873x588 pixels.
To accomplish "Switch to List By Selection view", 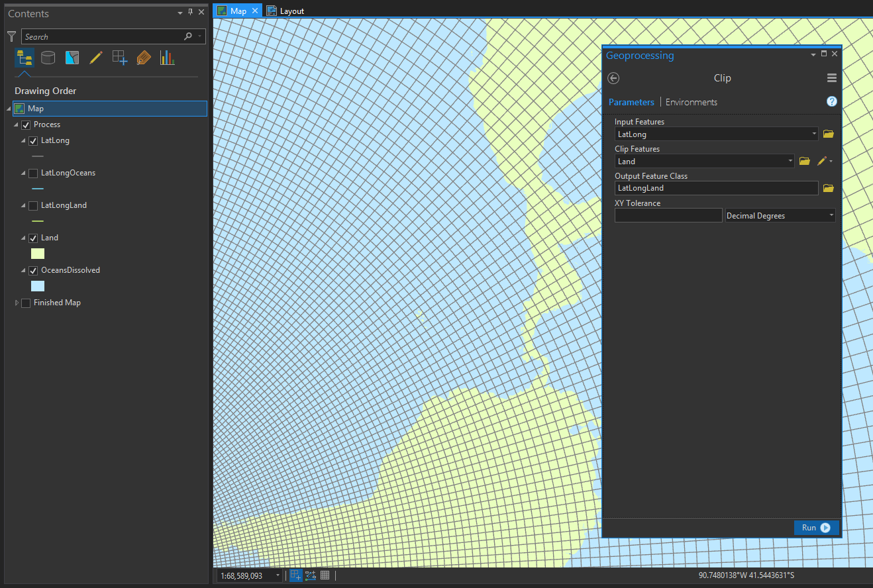I will pyautogui.click(x=72, y=58).
